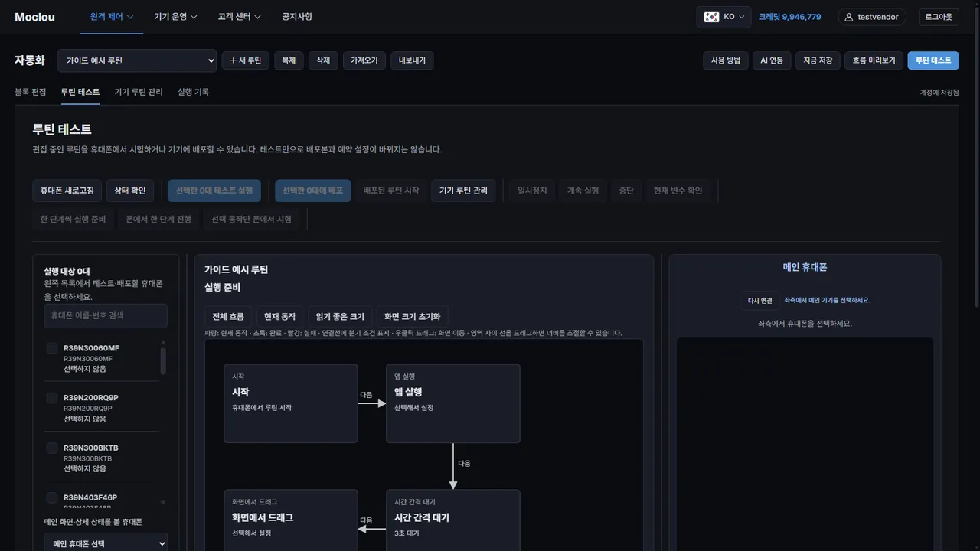Open the 사용 방법 guide button
This screenshot has width=980, height=551.
[x=725, y=60]
